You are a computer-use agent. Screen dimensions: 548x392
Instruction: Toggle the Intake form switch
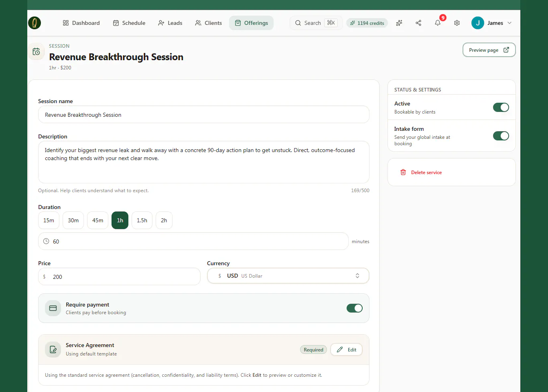click(x=501, y=136)
